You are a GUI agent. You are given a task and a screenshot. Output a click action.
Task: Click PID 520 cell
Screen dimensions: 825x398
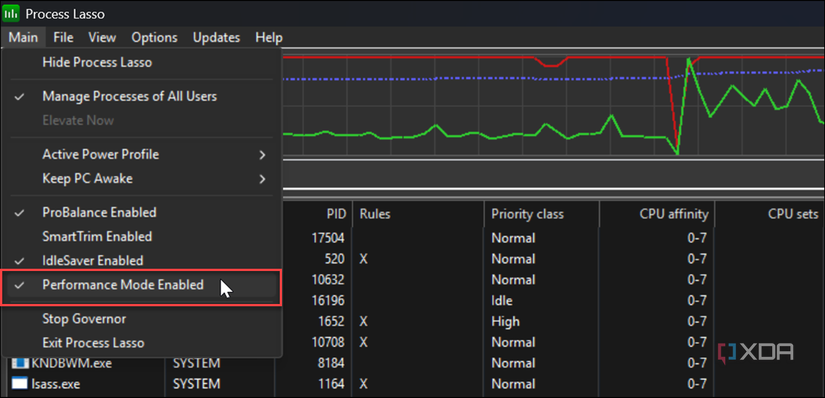point(335,259)
